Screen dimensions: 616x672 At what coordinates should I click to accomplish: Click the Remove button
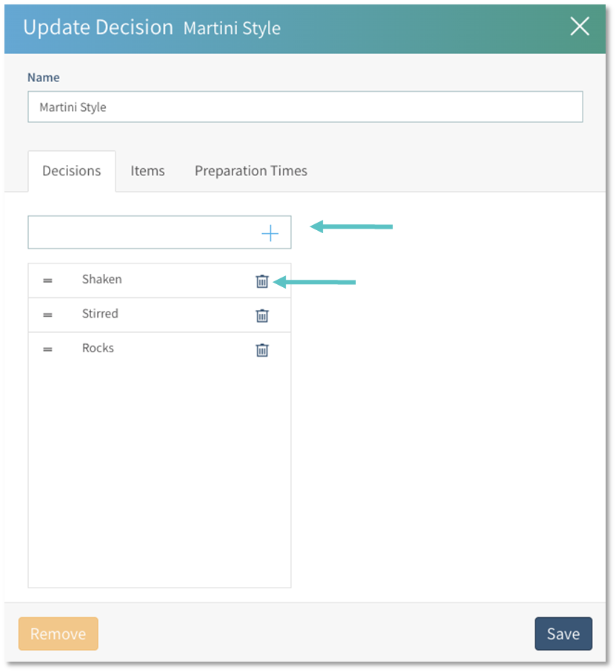click(58, 634)
